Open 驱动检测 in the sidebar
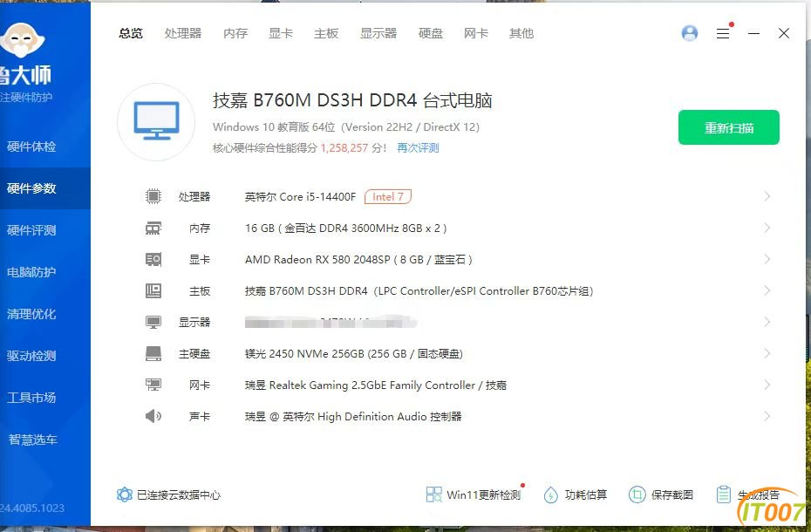Image resolution: width=811 pixels, height=532 pixels. (31, 356)
